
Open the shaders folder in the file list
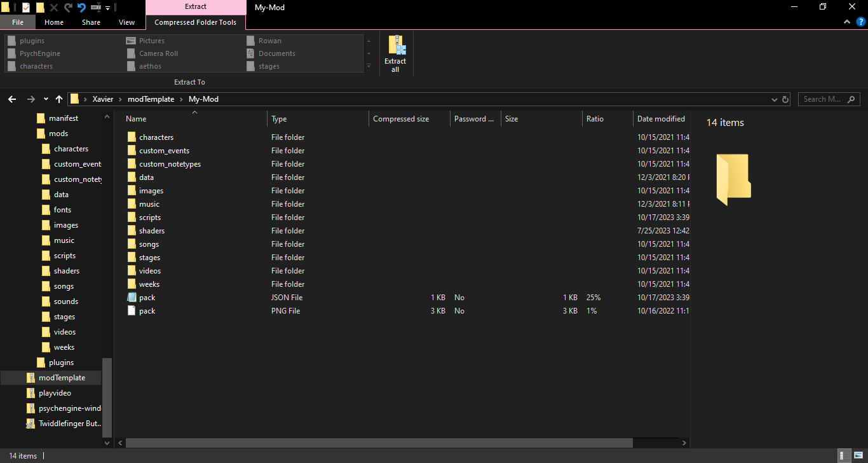[x=153, y=230]
